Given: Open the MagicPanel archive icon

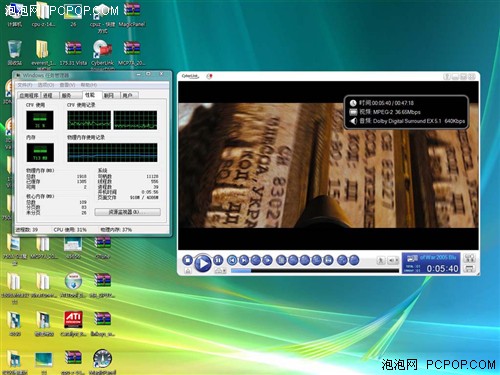Looking at the screenshot, I should click(x=132, y=15).
